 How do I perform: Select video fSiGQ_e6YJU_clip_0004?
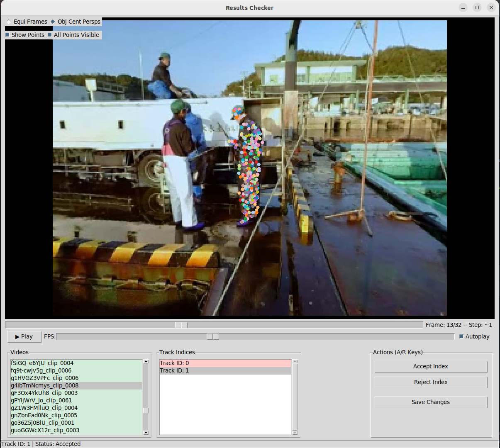pyautogui.click(x=42, y=363)
